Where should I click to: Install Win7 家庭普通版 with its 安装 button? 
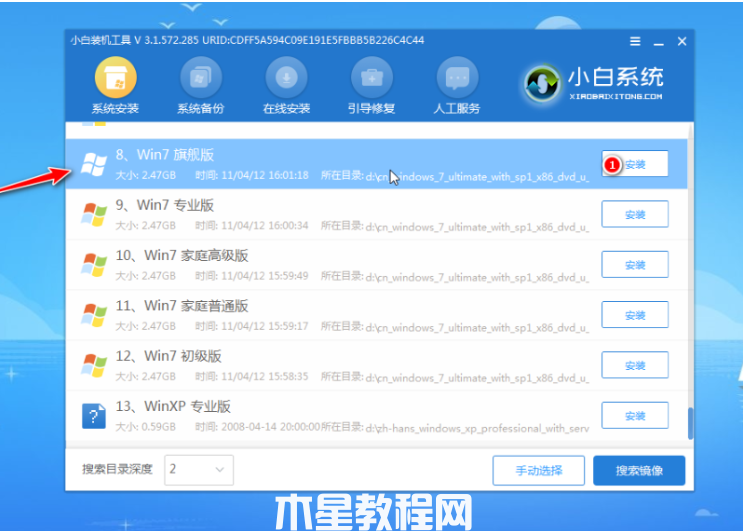pyautogui.click(x=635, y=315)
